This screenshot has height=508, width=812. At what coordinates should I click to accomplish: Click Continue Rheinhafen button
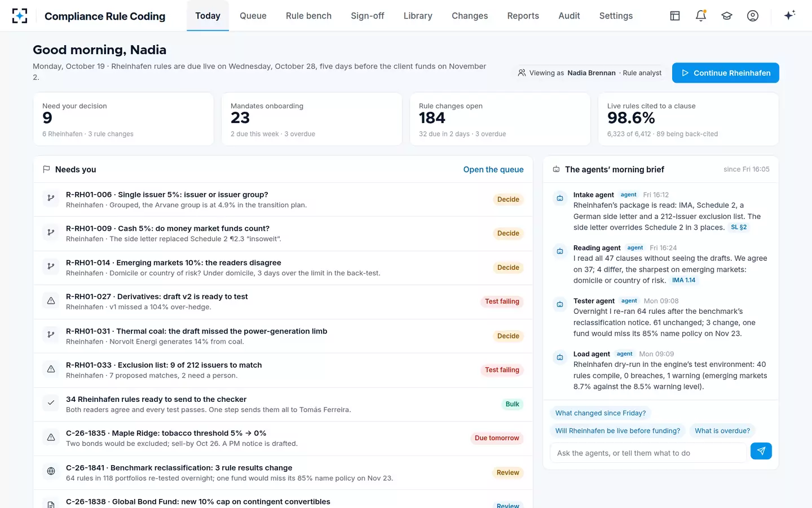click(725, 73)
